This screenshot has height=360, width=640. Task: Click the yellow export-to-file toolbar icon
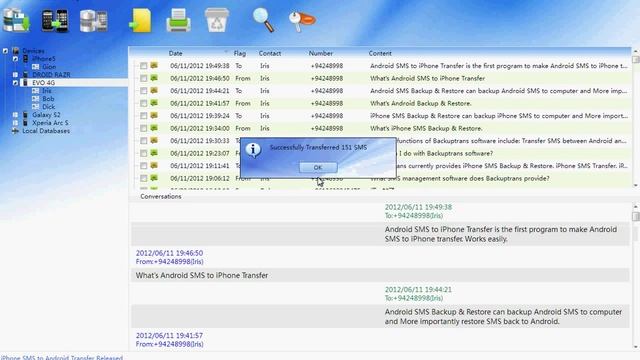coord(141,20)
